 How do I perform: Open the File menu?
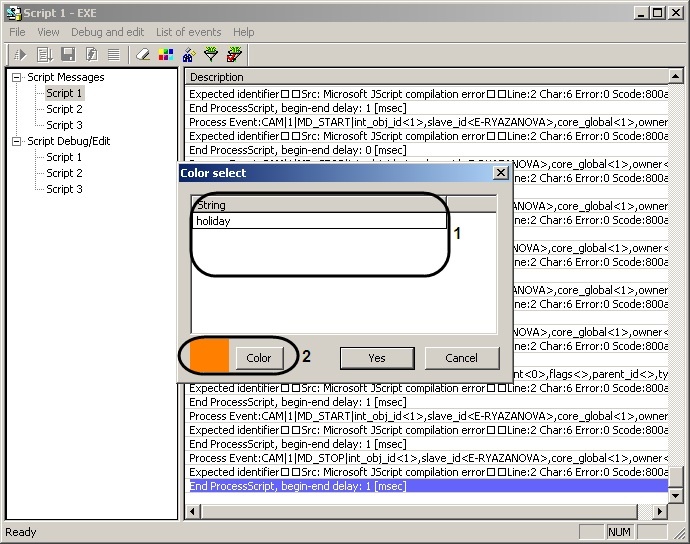click(x=17, y=32)
